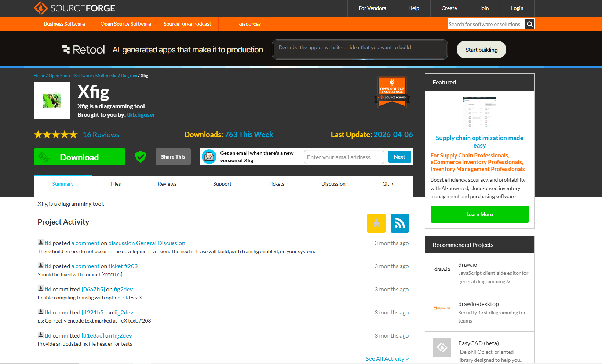Click the blue RSS feed icon
The width and height of the screenshot is (602, 364).
(x=400, y=223)
